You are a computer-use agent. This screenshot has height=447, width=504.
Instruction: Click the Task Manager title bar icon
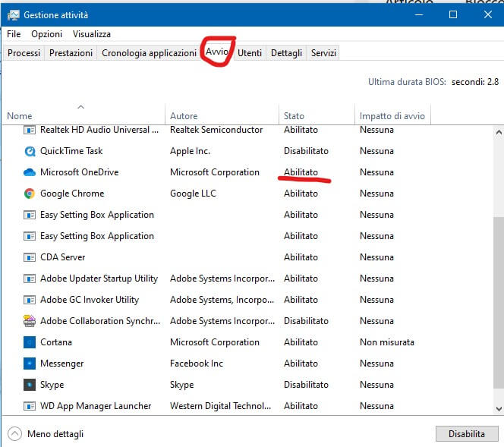coord(13,14)
